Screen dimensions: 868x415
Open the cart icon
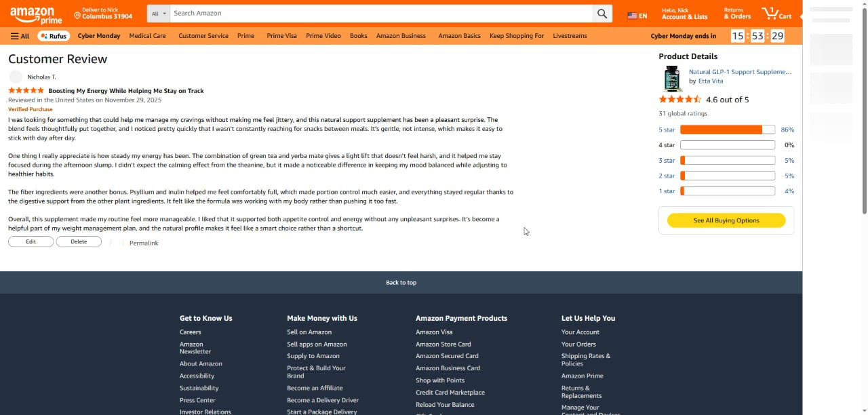(x=776, y=14)
